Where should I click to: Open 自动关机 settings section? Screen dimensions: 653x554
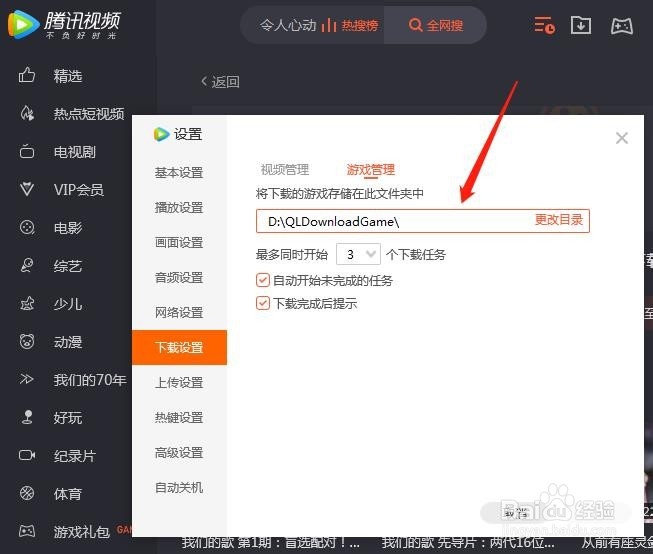(179, 487)
